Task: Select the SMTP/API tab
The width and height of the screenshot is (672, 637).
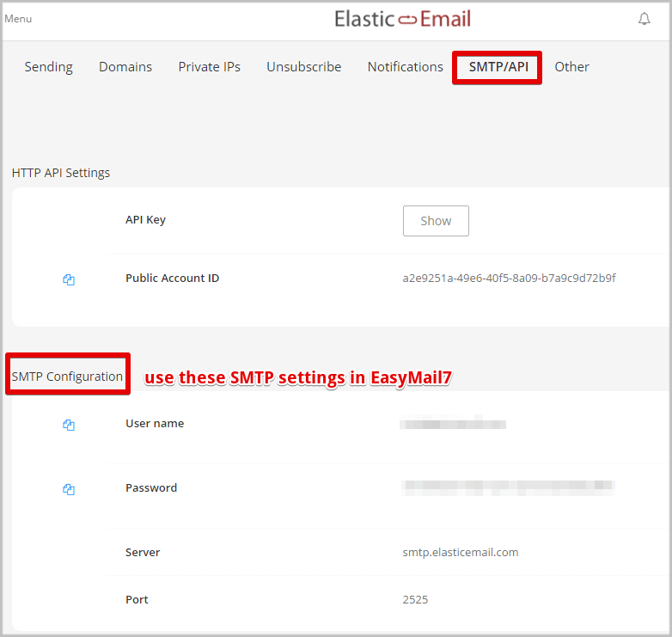Action: [498, 67]
